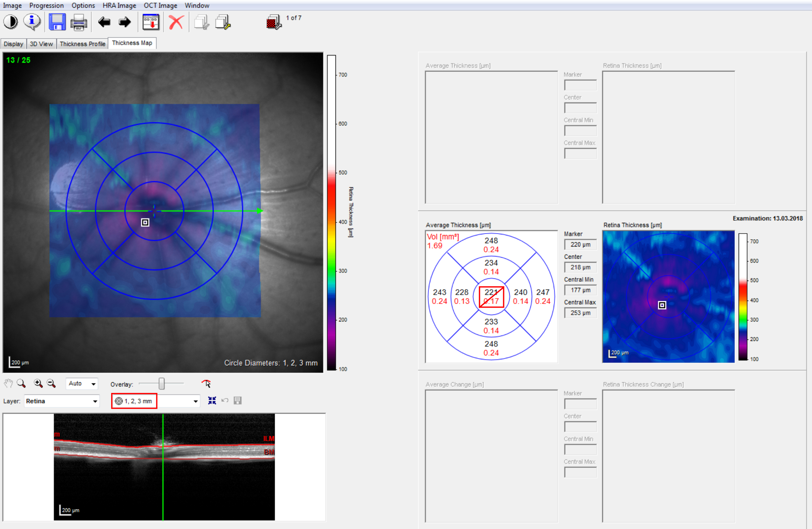This screenshot has height=529, width=812.
Task: Click the zoom-in magnifier with plus
Action: (x=38, y=383)
